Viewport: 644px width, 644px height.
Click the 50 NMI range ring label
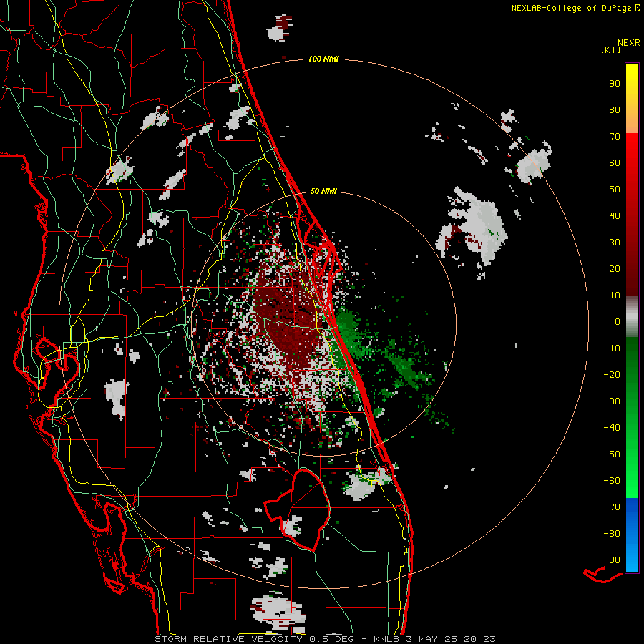323,191
